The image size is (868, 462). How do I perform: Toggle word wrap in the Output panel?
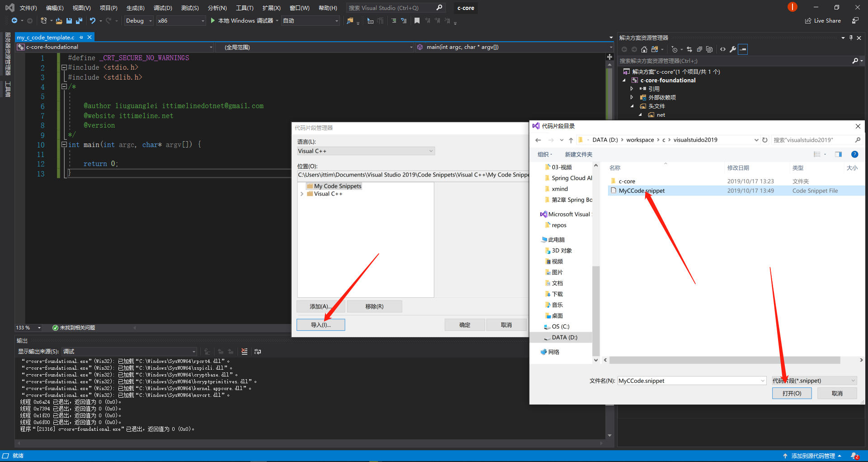(x=258, y=352)
